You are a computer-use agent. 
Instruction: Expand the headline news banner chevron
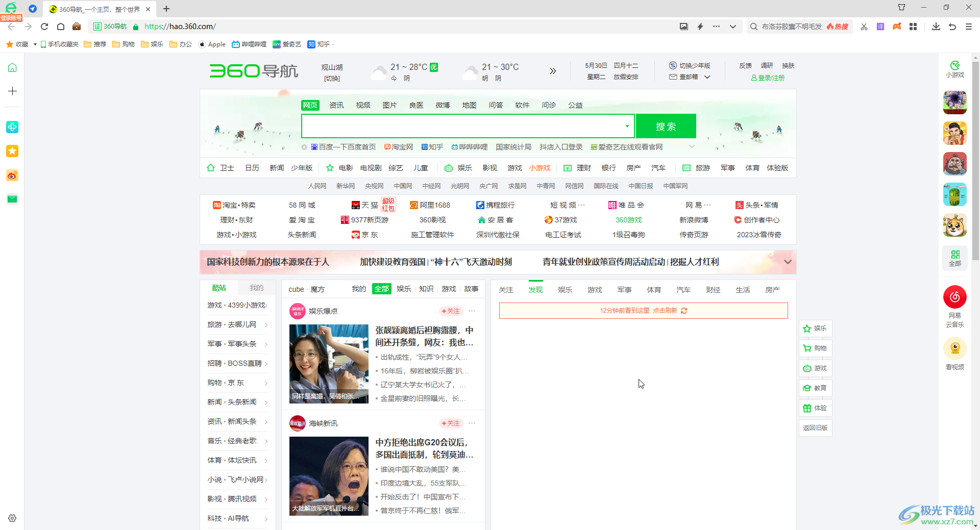[x=788, y=262]
